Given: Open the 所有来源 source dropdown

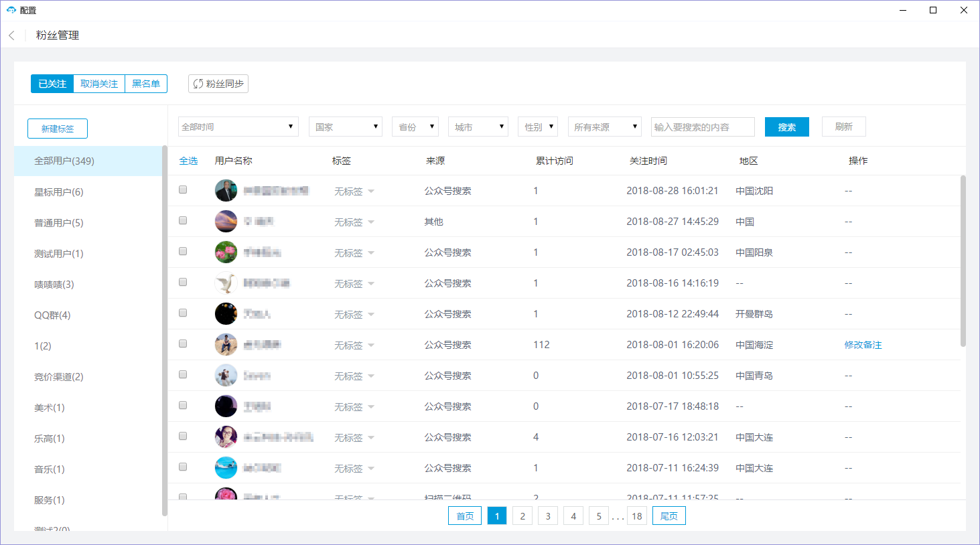Looking at the screenshot, I should [x=604, y=127].
